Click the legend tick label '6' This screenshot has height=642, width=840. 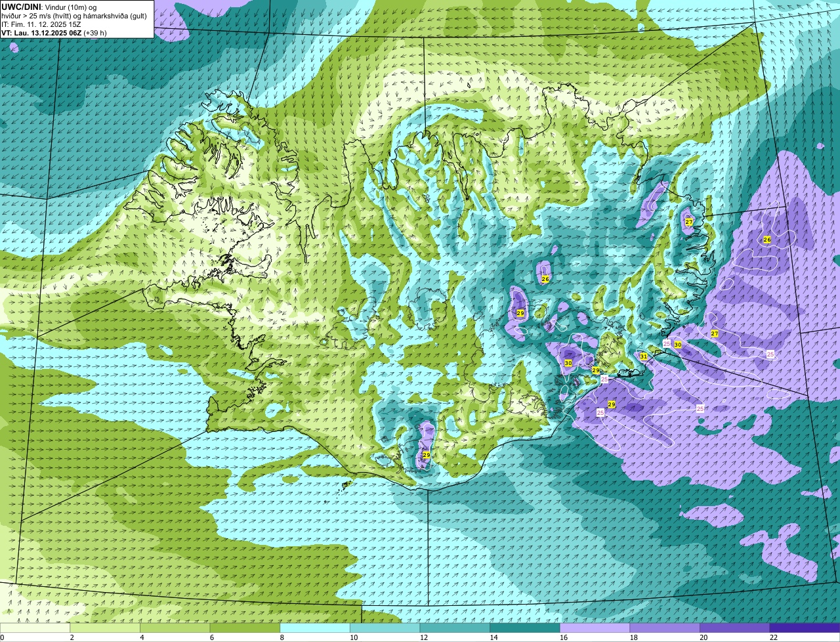click(212, 637)
